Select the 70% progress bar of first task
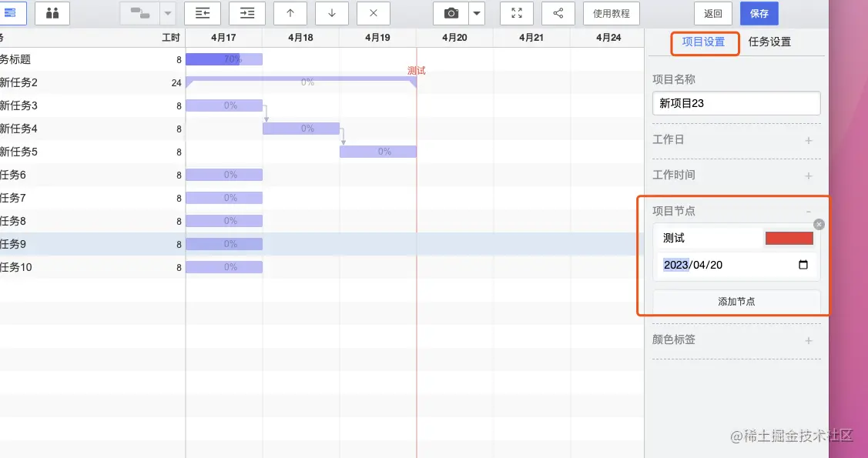The width and height of the screenshot is (868, 458). (x=223, y=59)
